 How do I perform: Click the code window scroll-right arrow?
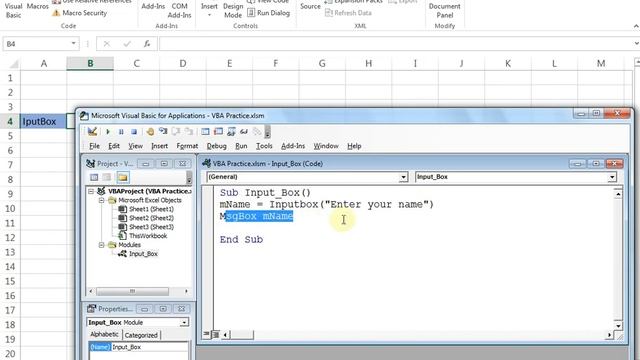pos(609,335)
